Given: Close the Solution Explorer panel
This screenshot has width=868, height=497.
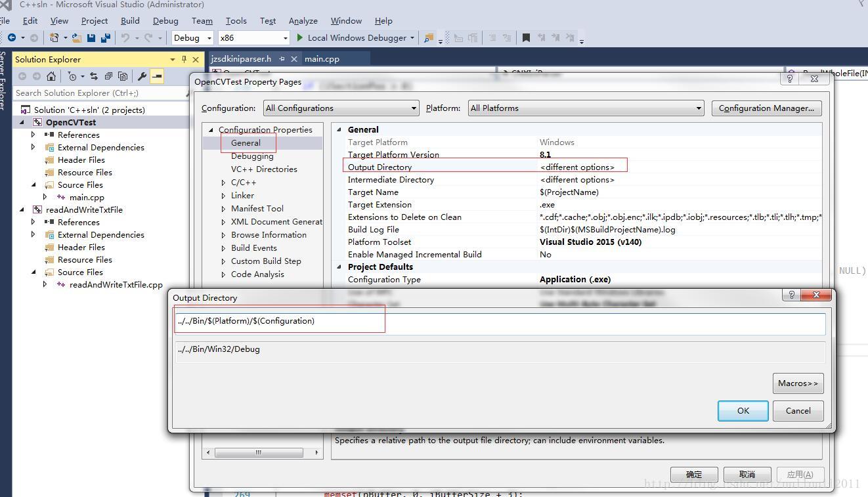Looking at the screenshot, I should tap(196, 59).
